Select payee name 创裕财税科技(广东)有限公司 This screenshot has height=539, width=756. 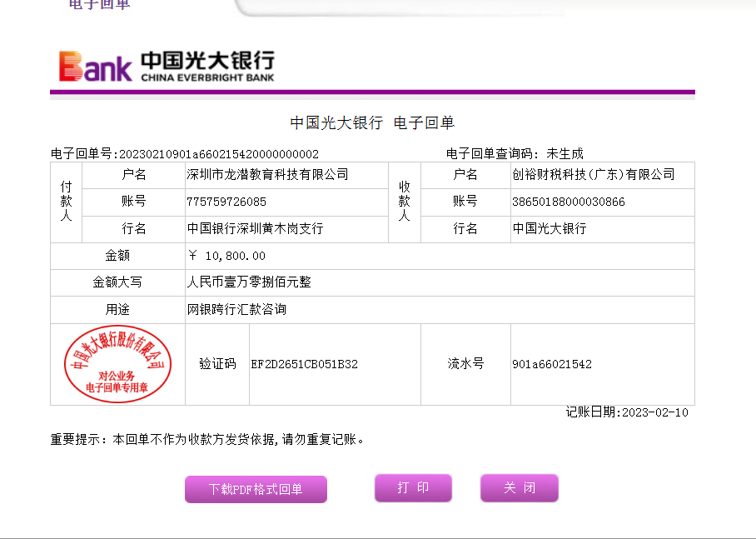point(594,174)
